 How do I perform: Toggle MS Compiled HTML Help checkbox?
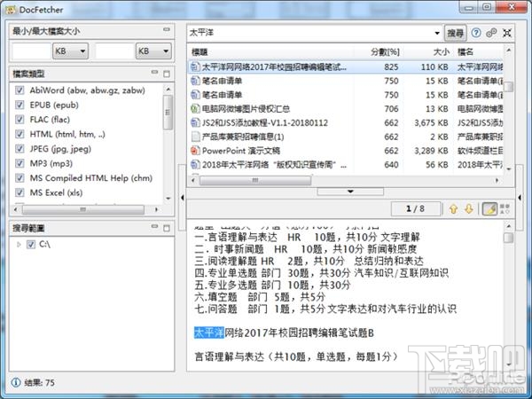(x=20, y=178)
